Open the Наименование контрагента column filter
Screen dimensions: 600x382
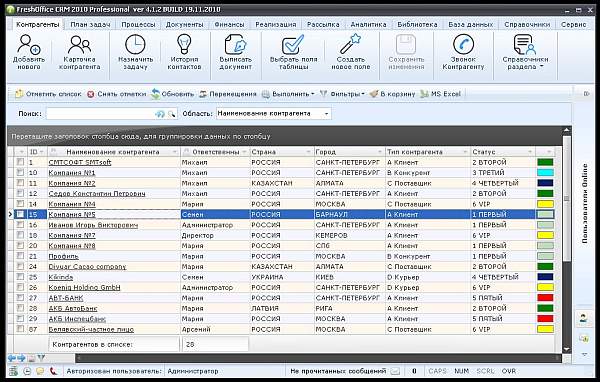click(174, 152)
